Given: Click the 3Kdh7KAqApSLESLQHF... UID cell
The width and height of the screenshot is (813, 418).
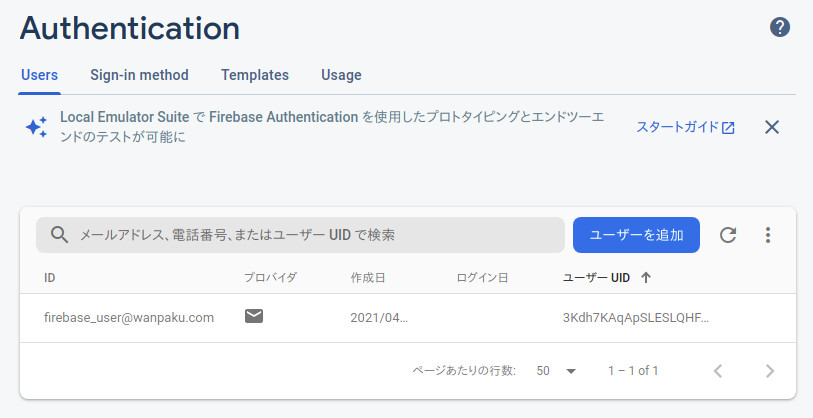Looking at the screenshot, I should (x=636, y=317).
